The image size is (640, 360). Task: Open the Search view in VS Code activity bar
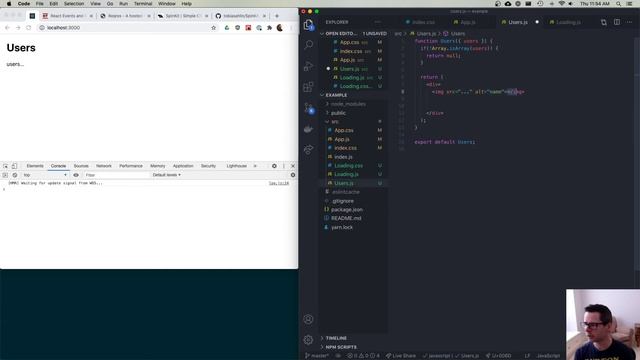[309, 44]
